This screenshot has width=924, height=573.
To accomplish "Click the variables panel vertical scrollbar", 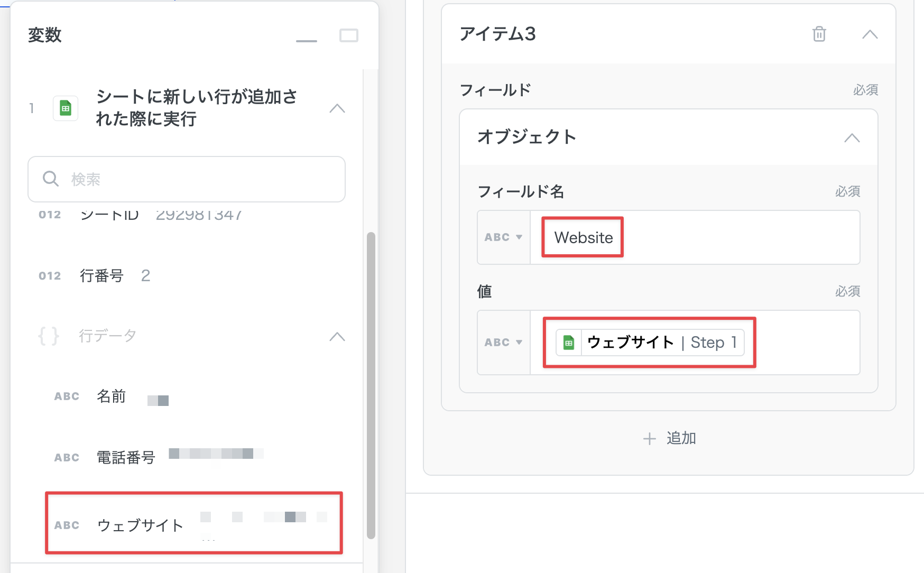I will point(371,385).
